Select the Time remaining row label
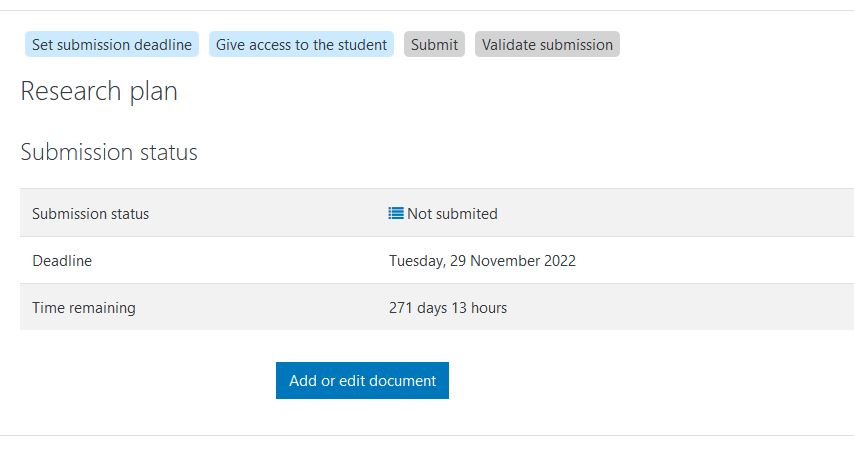This screenshot has height=449, width=854. pos(84,308)
